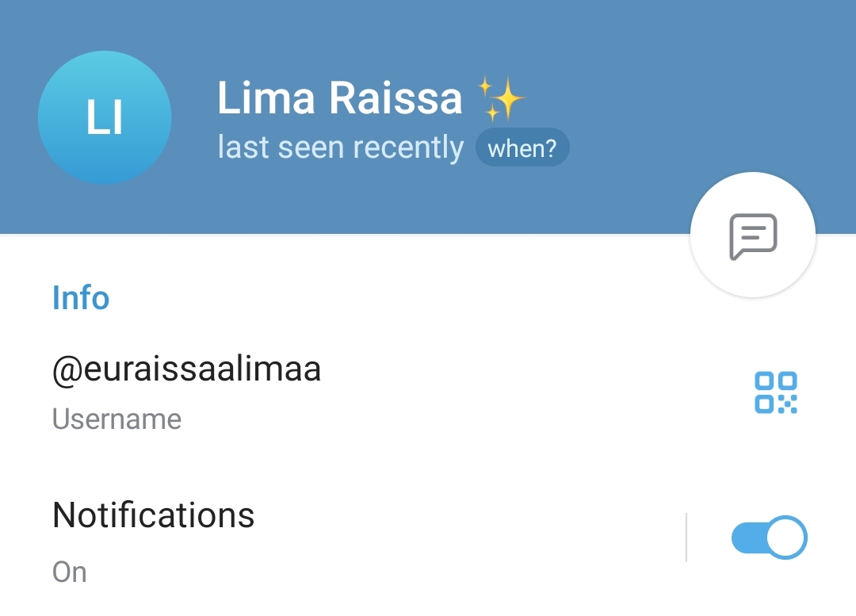Toggle the Notifications switch off
Image resolution: width=856 pixels, height=616 pixels.
tap(769, 538)
